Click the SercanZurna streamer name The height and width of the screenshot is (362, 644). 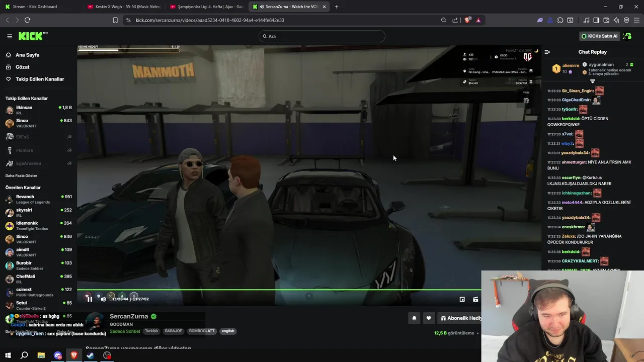pyautogui.click(x=129, y=316)
